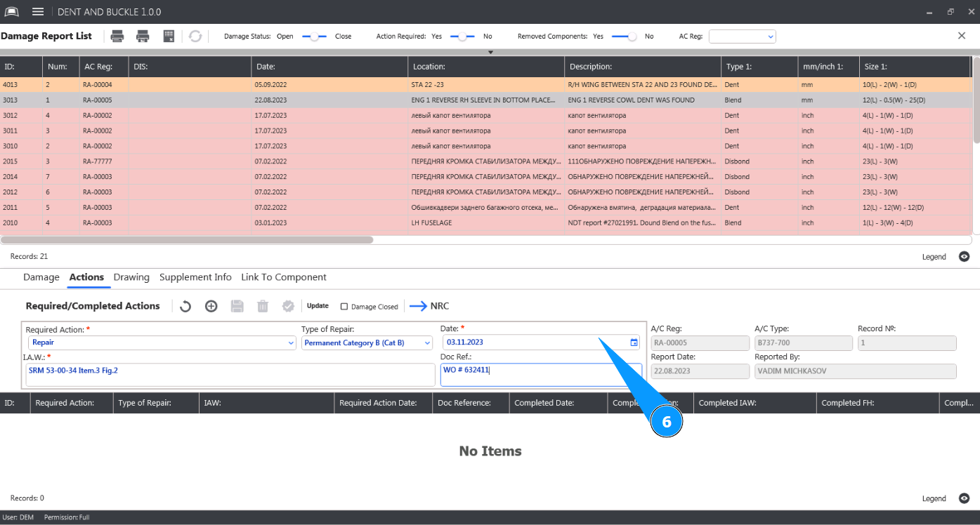Save the action using the floppy disk icon

[237, 306]
